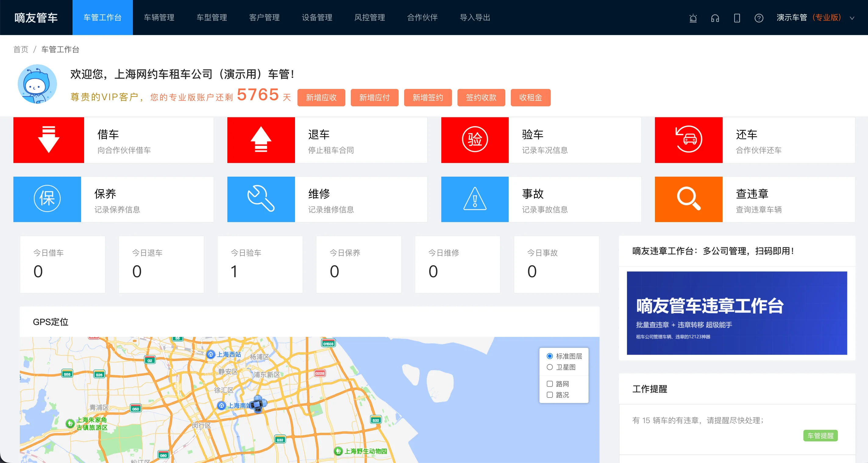
Task: Select the 卫星图 satellite radio option
Action: [x=550, y=367]
